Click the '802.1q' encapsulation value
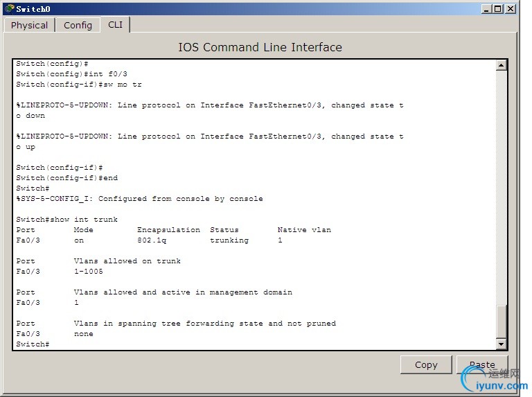 pos(152,240)
